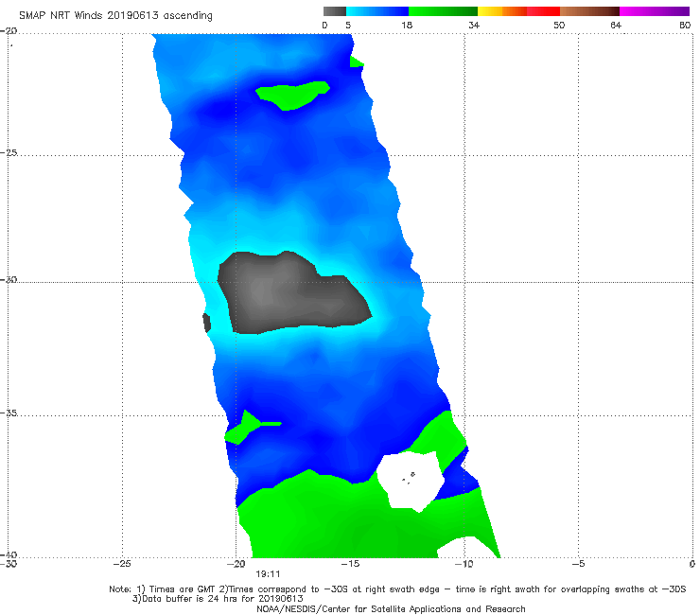This screenshot has height=615, width=700.
Task: Click the longitude axis label '-10'
Action: coord(464,564)
